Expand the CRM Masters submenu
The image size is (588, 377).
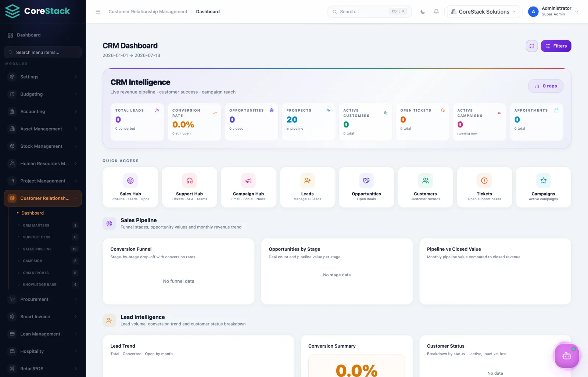(x=47, y=226)
